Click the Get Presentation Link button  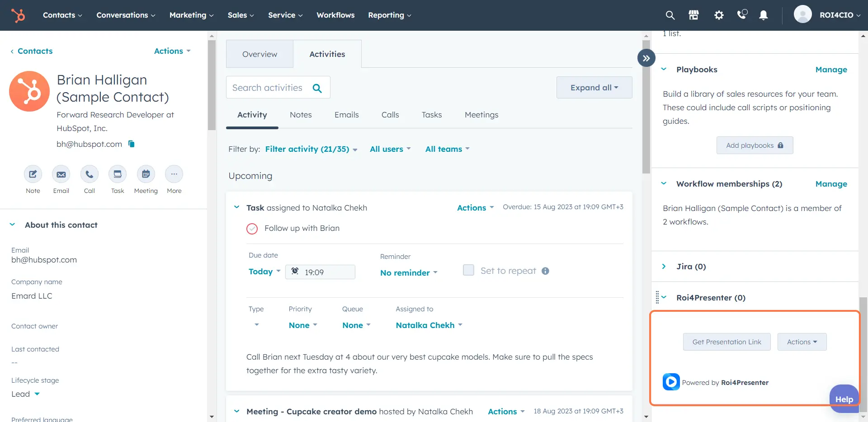coord(726,342)
